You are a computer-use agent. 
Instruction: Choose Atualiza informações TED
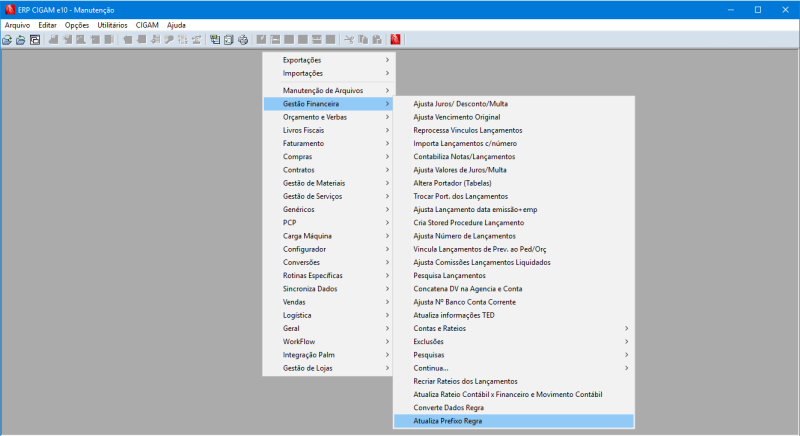[x=514, y=315]
